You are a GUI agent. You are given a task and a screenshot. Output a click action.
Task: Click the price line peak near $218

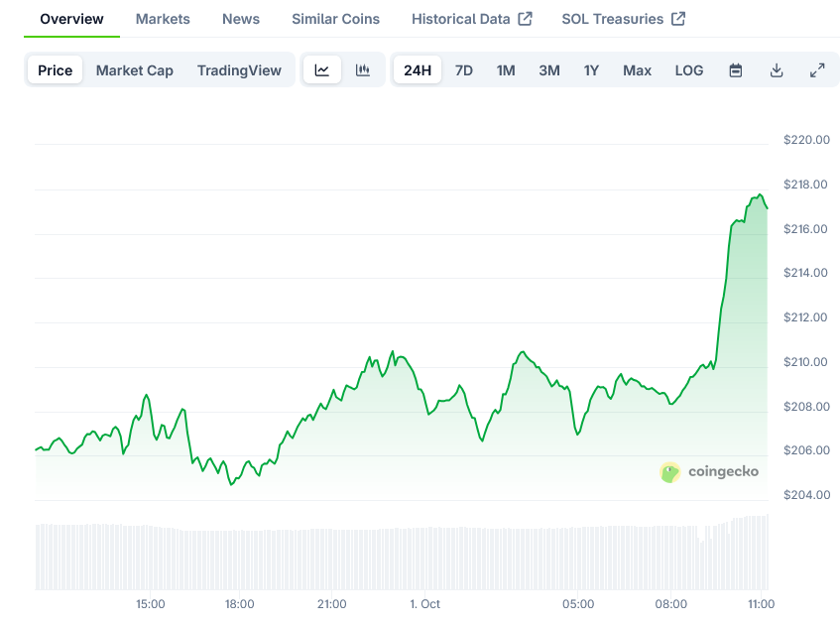pos(760,195)
